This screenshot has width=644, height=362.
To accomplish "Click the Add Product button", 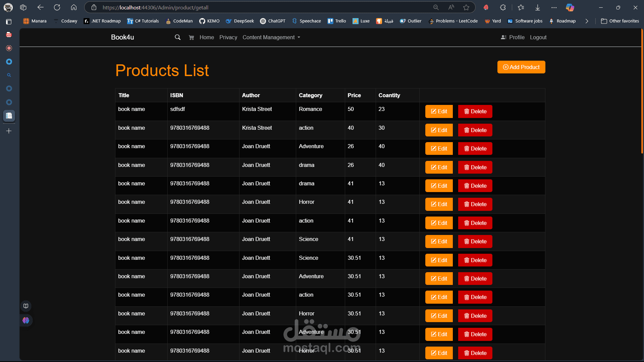I will (521, 67).
